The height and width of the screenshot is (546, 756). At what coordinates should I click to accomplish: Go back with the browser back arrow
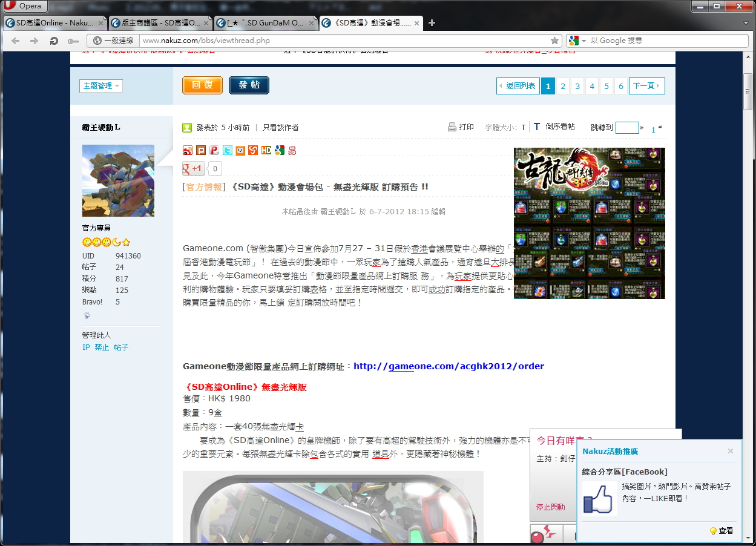click(x=16, y=41)
